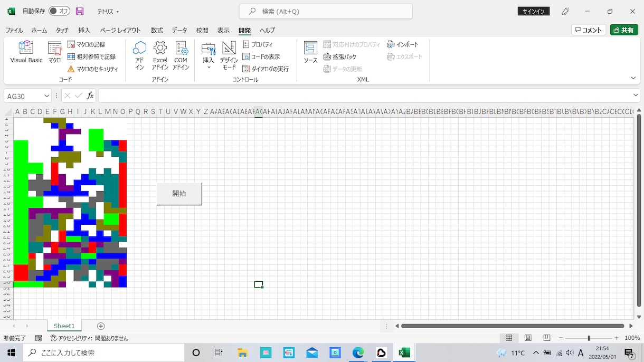Toggle デザインモード in controls group
Image resolution: width=644 pixels, height=362 pixels.
(229, 55)
